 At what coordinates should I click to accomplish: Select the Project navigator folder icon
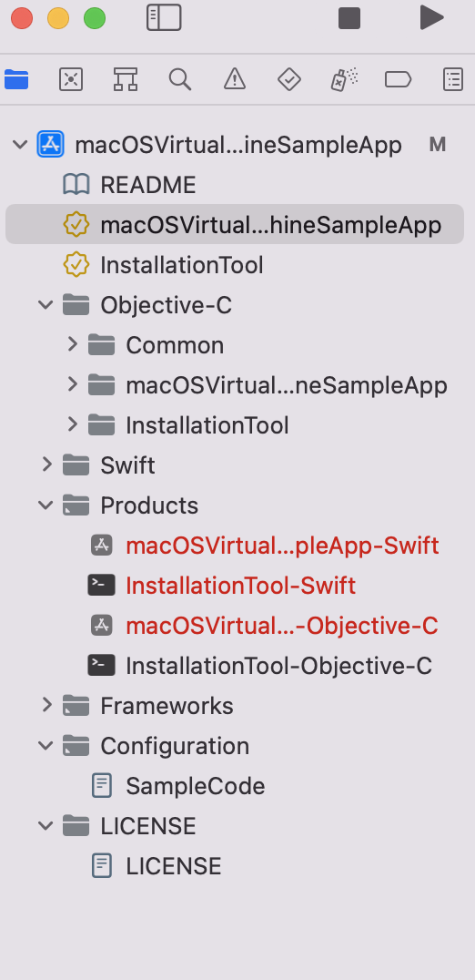[16, 79]
